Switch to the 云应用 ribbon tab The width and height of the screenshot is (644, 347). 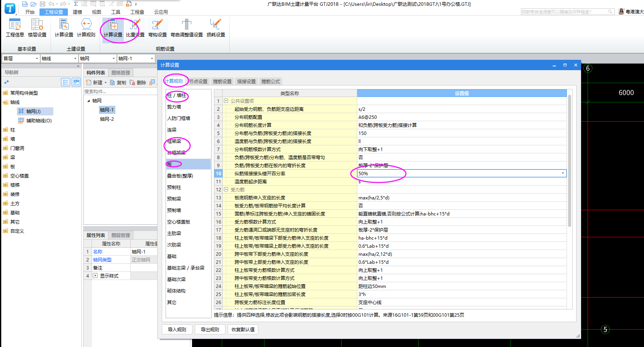[x=161, y=12]
